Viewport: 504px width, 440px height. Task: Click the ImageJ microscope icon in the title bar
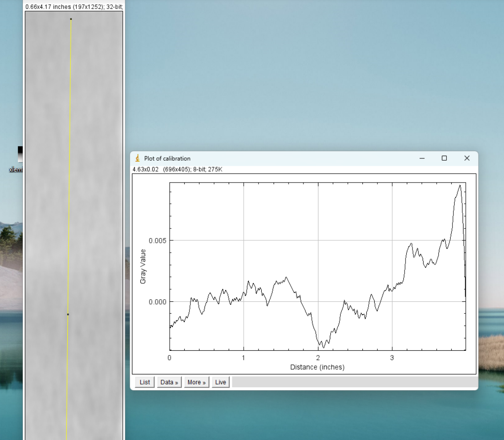137,158
